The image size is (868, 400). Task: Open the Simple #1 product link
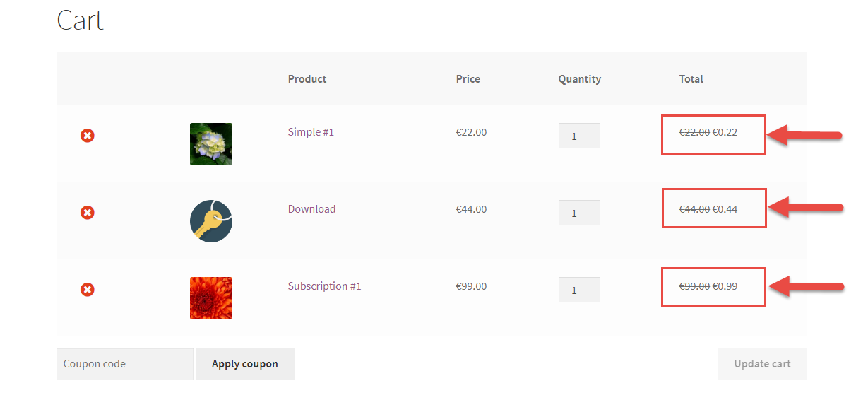click(311, 131)
